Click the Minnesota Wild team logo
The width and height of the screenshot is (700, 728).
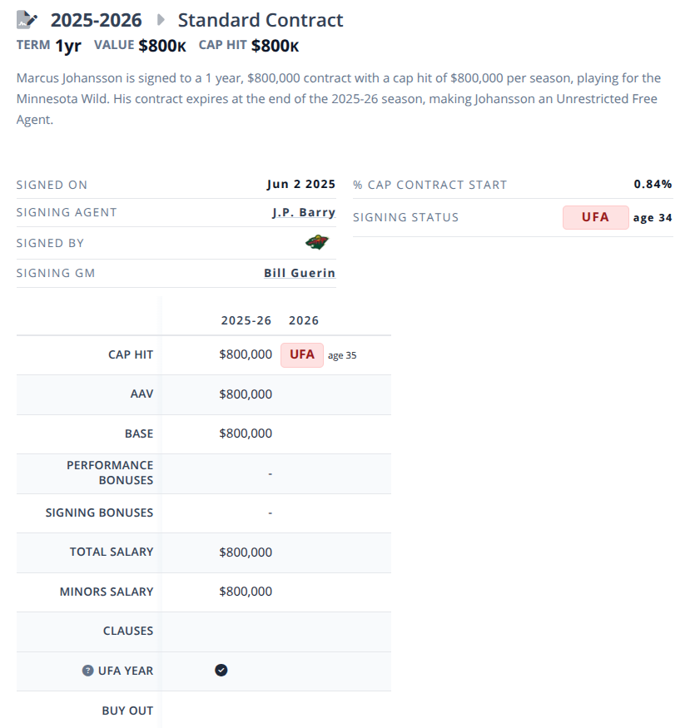316,242
